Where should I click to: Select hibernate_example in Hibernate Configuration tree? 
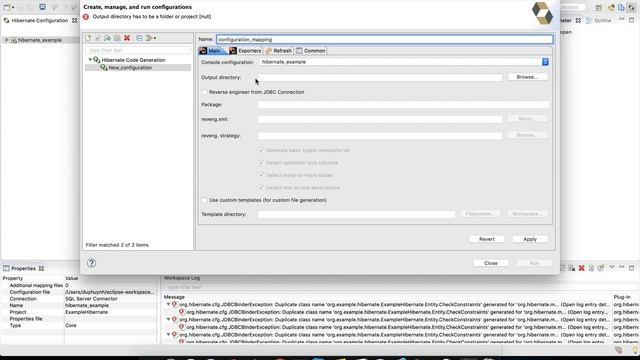click(x=40, y=40)
